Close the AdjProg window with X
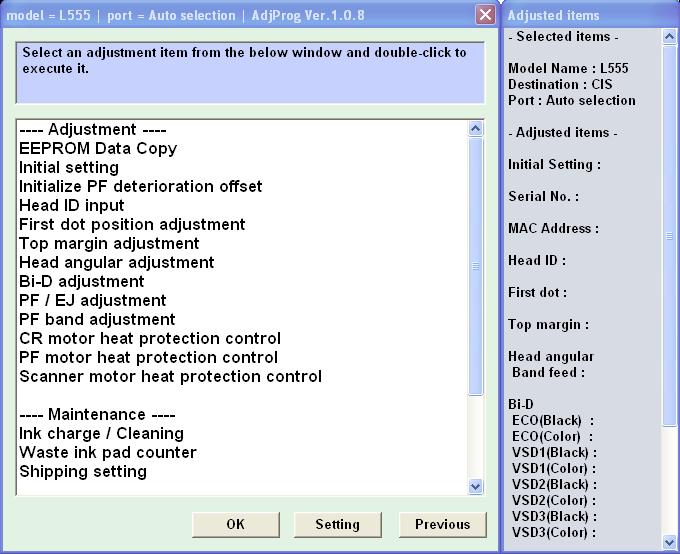 tap(485, 15)
